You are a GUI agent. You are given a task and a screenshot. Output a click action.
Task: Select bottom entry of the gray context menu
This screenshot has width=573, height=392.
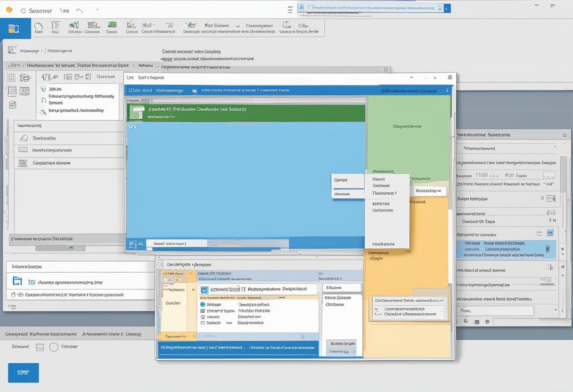point(383,244)
